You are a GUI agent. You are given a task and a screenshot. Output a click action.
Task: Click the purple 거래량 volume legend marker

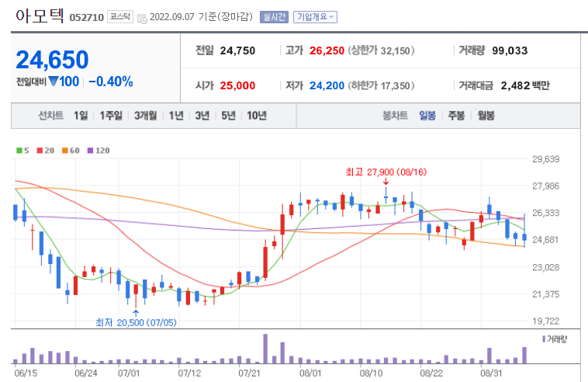coord(544,339)
